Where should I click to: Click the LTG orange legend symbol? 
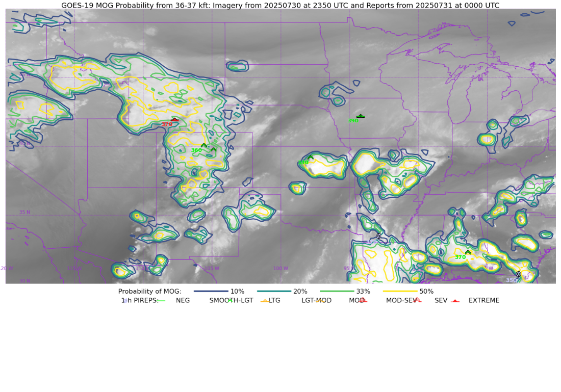(x=265, y=301)
